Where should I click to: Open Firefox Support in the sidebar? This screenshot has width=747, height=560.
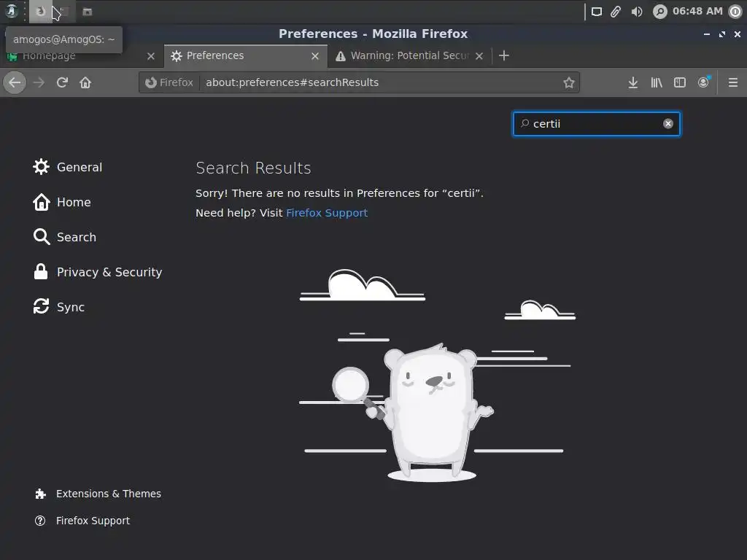[82, 521]
